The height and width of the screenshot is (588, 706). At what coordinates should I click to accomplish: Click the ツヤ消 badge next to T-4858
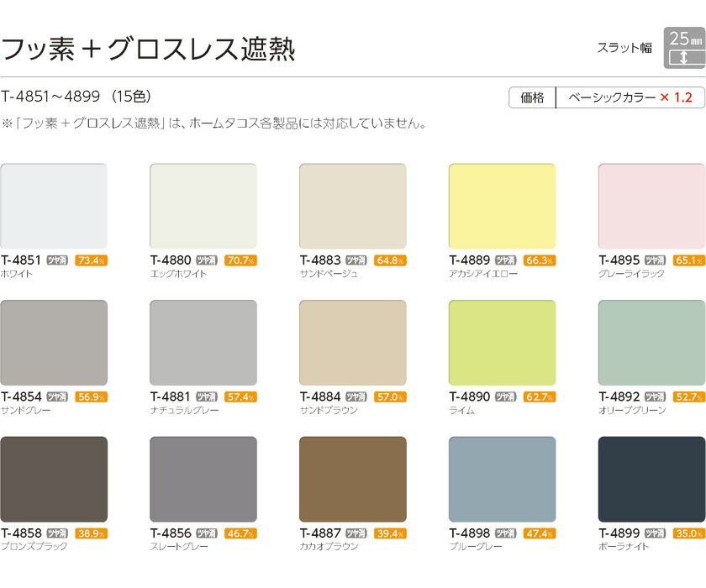pos(57,533)
